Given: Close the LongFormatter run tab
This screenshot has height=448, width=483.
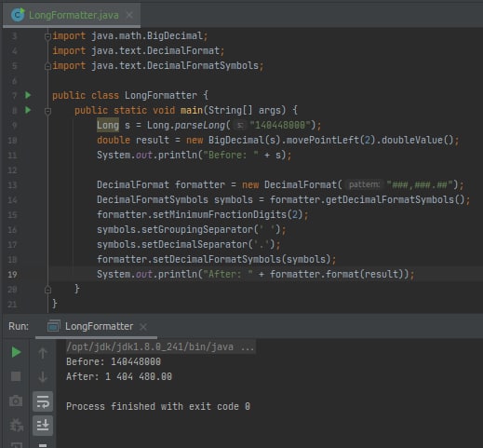Looking at the screenshot, I should coord(143,327).
